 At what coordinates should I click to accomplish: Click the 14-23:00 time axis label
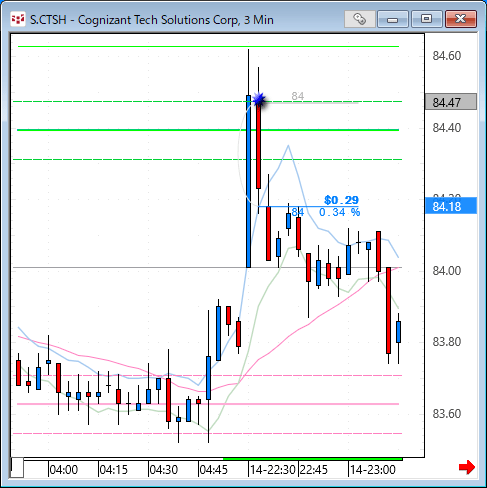(x=373, y=470)
